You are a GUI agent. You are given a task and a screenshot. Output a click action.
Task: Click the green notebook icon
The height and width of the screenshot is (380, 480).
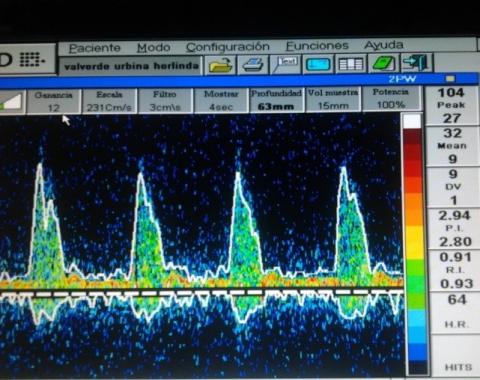(x=383, y=63)
